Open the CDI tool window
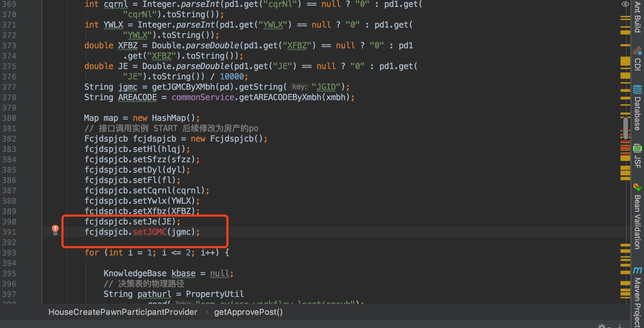The image size is (644, 328). coord(637,58)
